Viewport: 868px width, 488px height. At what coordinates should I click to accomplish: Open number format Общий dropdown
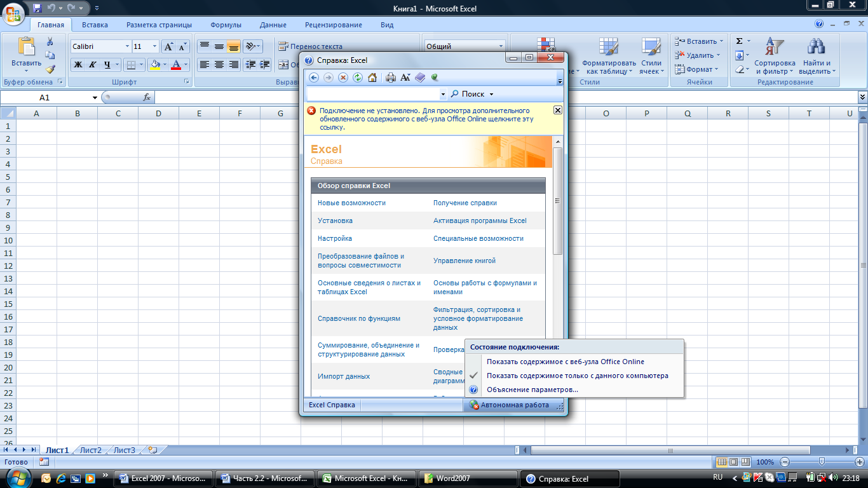tap(501, 46)
